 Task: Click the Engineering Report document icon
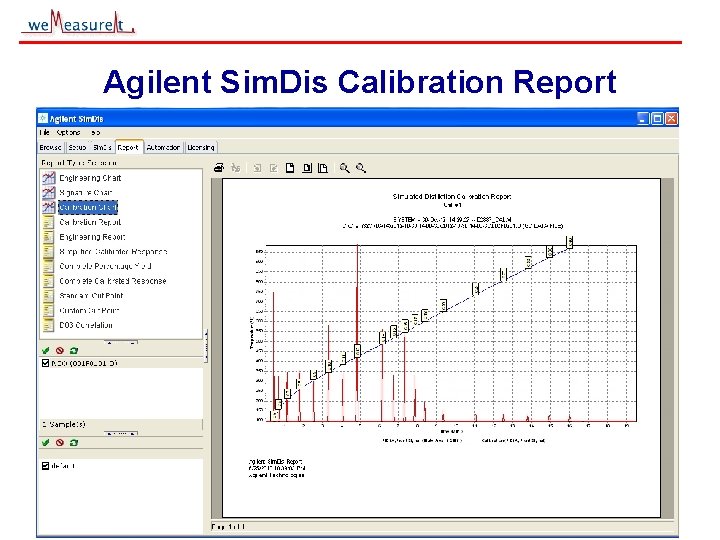click(48, 236)
